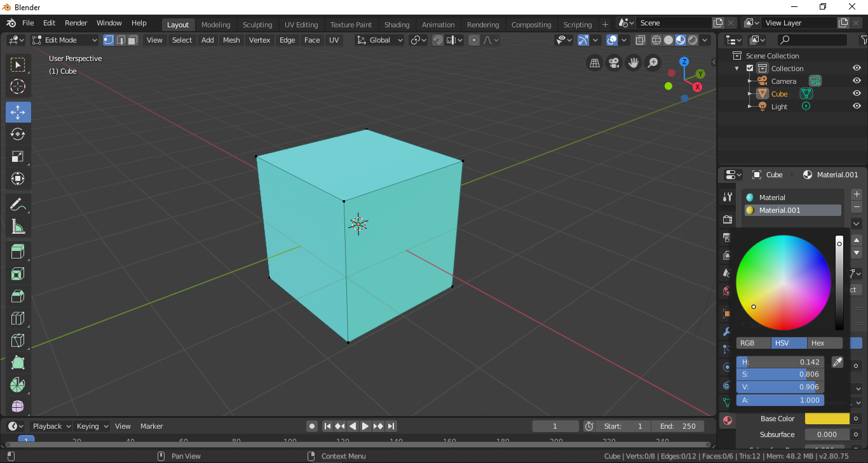The width and height of the screenshot is (868, 463).
Task: Click the eyedropper next to the color values
Action: click(x=837, y=361)
